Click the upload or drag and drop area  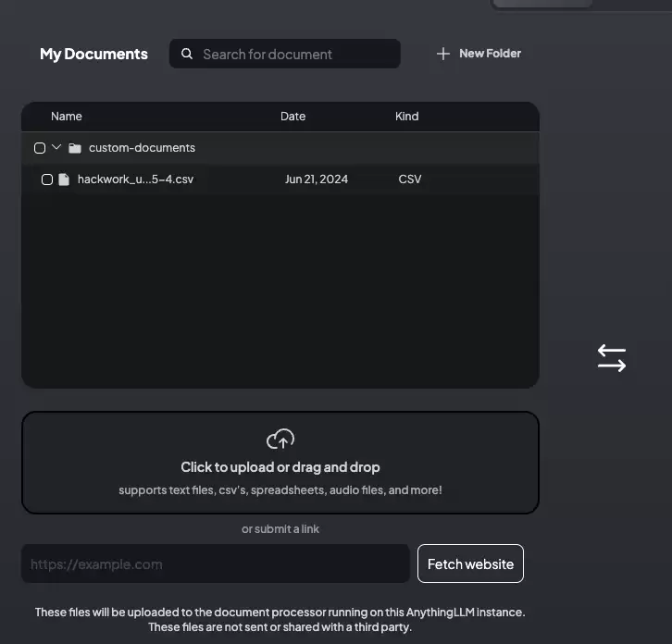(x=280, y=463)
